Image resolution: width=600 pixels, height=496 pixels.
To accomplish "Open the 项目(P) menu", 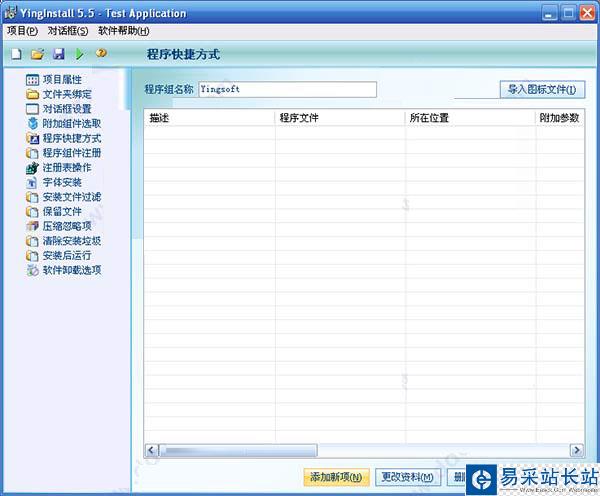I will pyautogui.click(x=22, y=31).
